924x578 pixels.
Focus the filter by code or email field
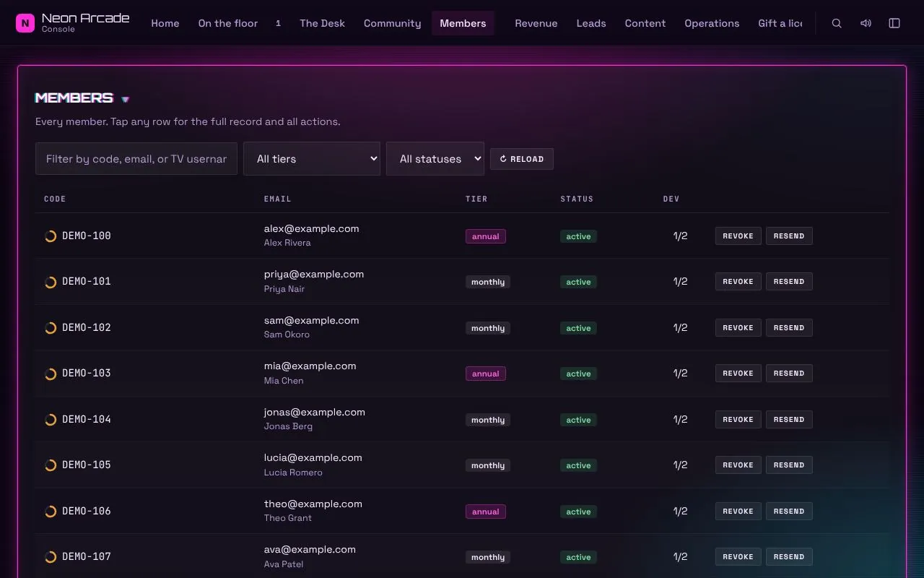(x=136, y=158)
